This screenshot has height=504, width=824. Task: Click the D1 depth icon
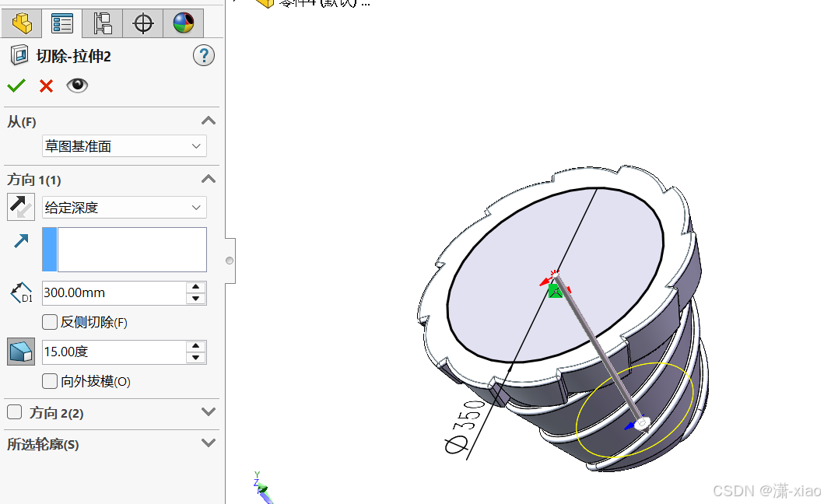click(21, 292)
